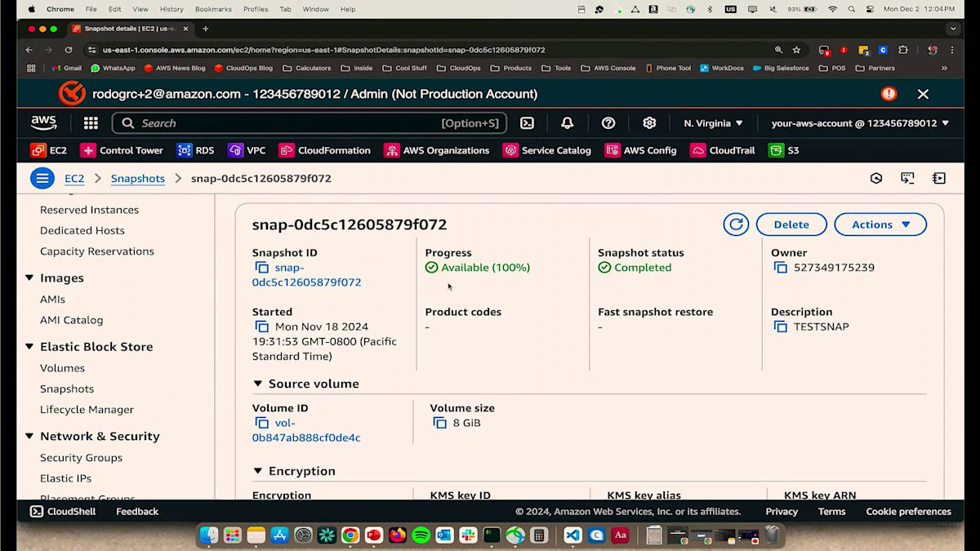Copy the Owner account number
This screenshot has height=551, width=980.
781,268
